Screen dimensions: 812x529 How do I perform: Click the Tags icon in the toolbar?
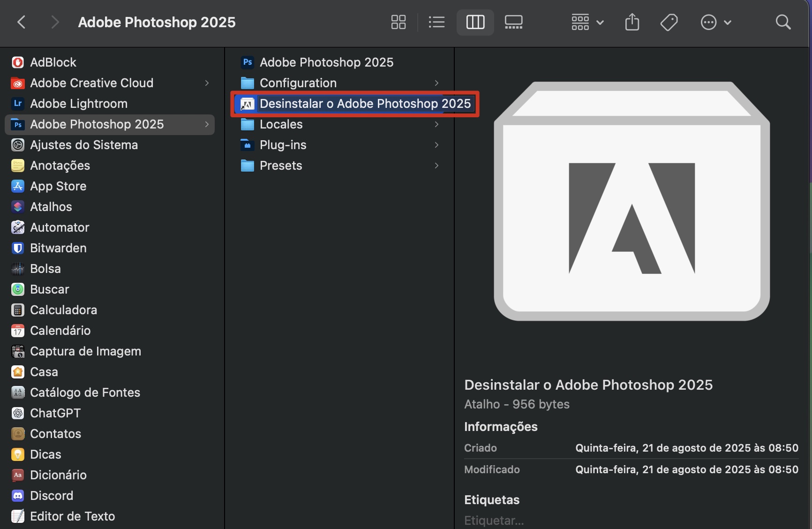tap(669, 22)
